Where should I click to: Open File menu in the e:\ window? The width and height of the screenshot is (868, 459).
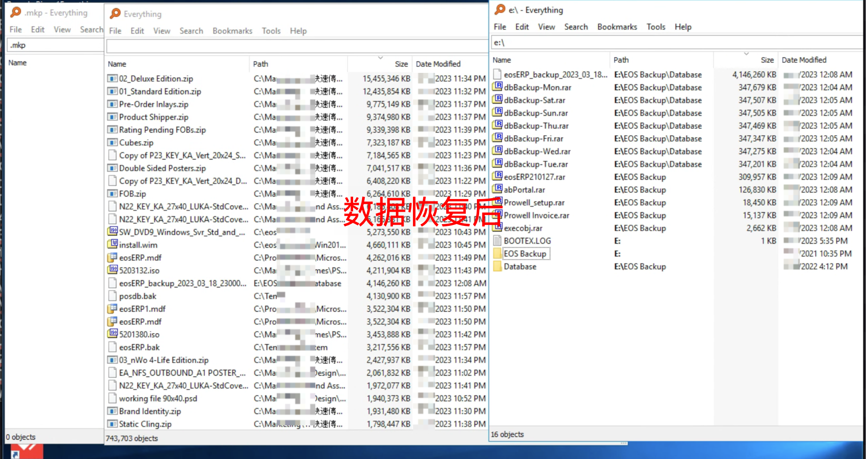click(500, 27)
